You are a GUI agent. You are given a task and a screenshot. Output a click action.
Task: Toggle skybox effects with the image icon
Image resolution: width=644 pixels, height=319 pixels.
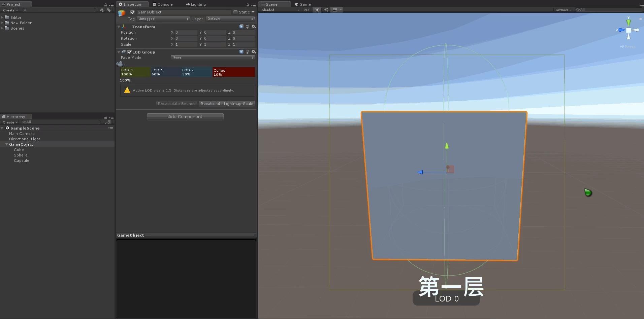335,10
